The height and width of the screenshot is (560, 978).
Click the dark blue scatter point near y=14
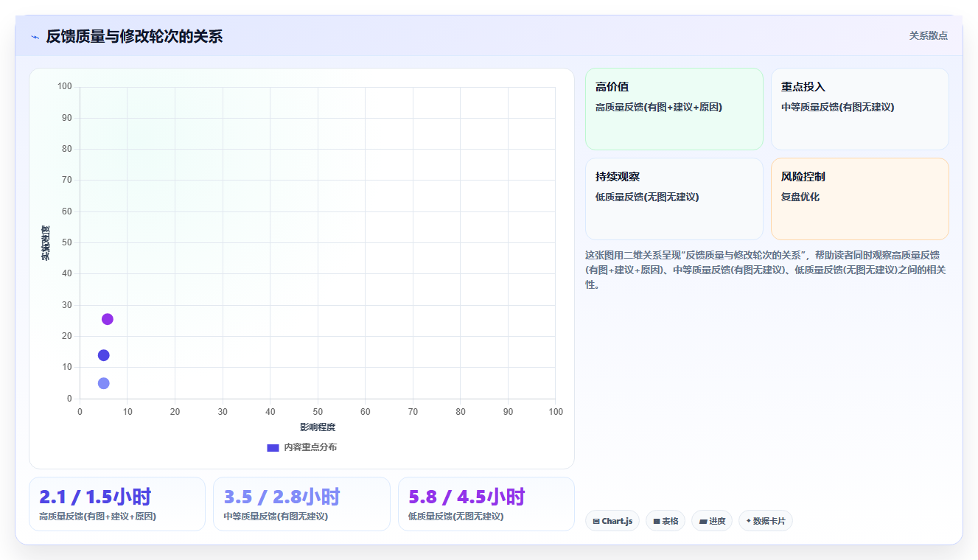click(104, 355)
